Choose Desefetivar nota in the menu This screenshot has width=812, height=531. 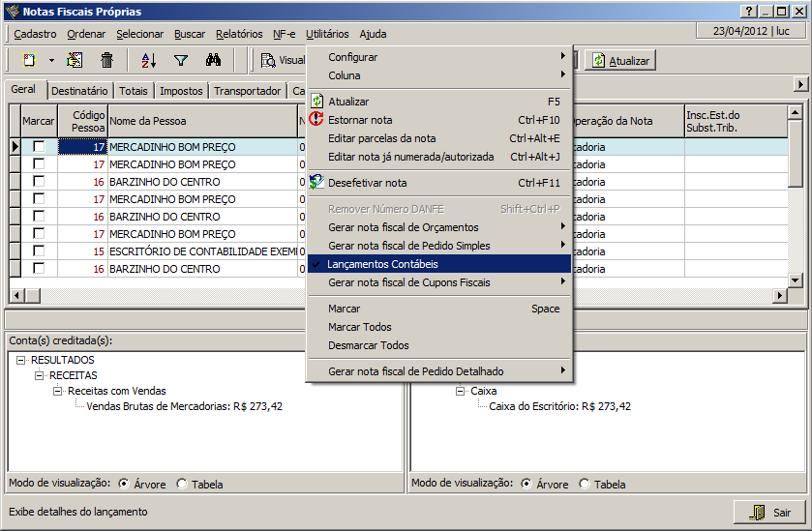tap(367, 183)
